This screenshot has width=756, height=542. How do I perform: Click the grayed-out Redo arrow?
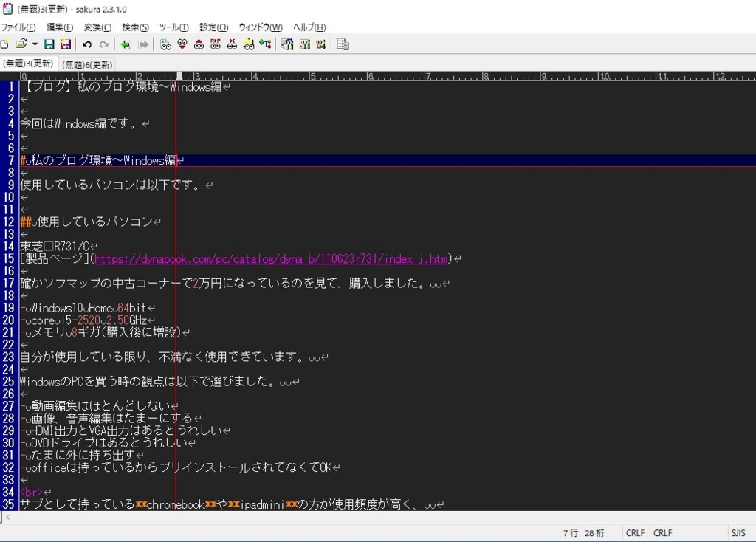[x=103, y=44]
